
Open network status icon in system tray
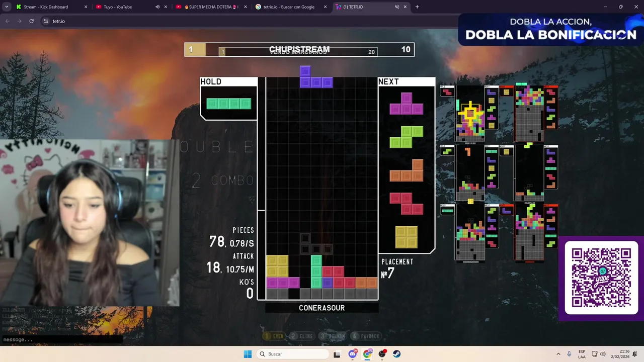point(594,354)
